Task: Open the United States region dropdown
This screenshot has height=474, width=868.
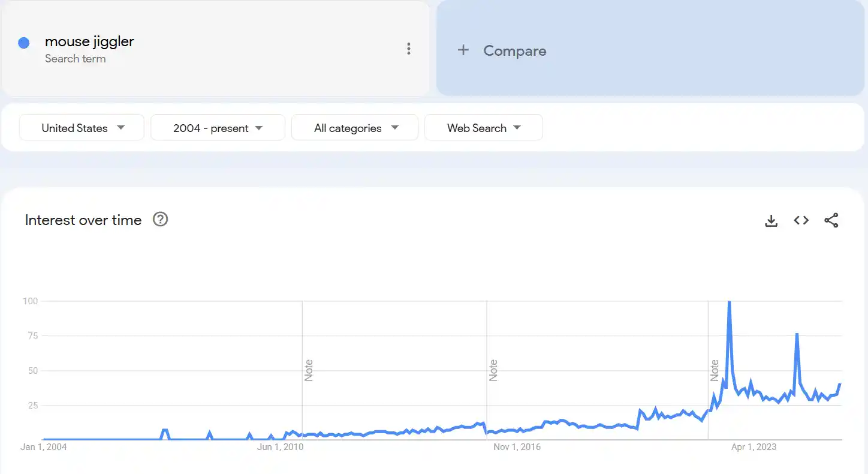Action: pyautogui.click(x=82, y=128)
